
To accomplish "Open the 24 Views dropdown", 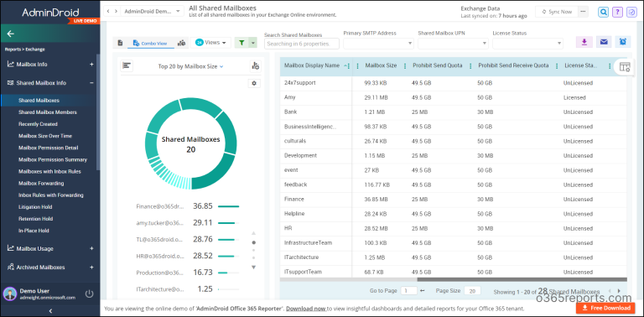I will 210,42.
